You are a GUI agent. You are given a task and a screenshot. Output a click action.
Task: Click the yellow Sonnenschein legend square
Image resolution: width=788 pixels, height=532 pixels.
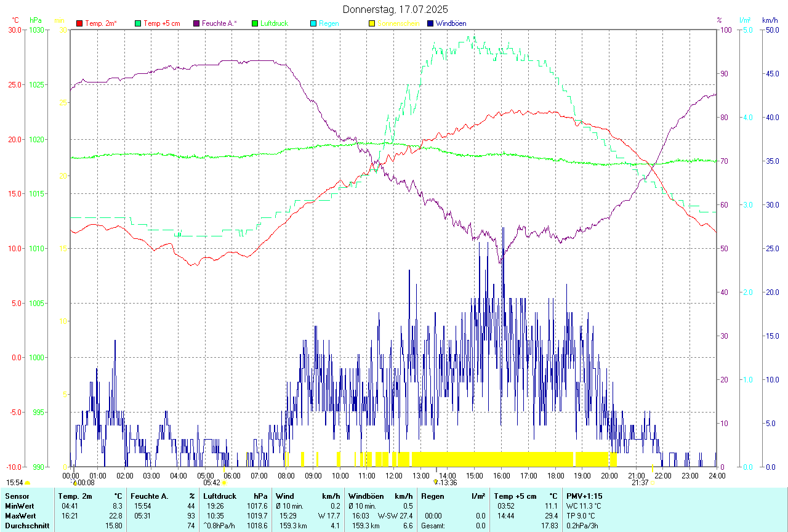[372, 23]
